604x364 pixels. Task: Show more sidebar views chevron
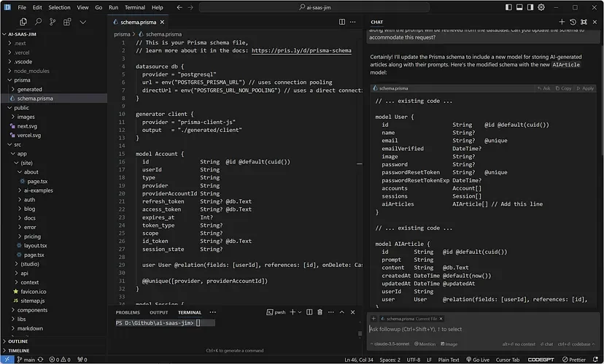tap(83, 22)
